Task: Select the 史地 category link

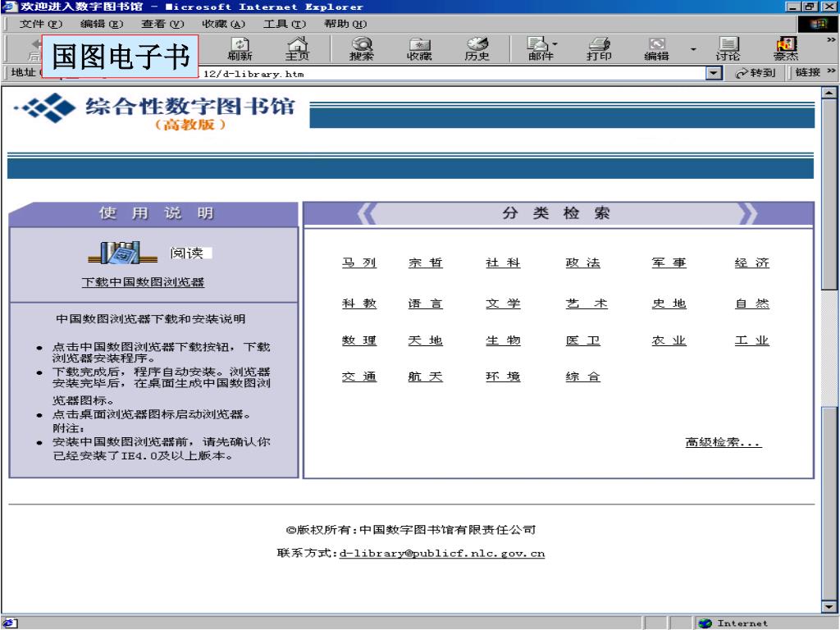Action: pos(669,304)
